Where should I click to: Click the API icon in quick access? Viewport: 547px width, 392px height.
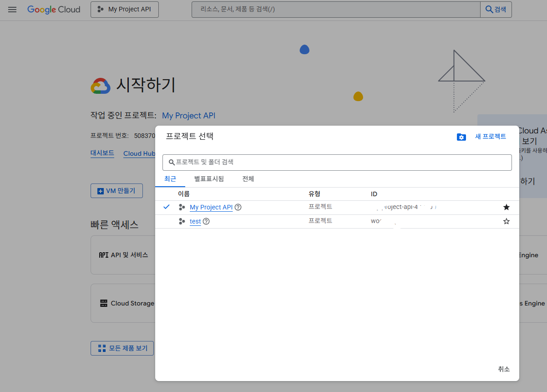coord(104,255)
